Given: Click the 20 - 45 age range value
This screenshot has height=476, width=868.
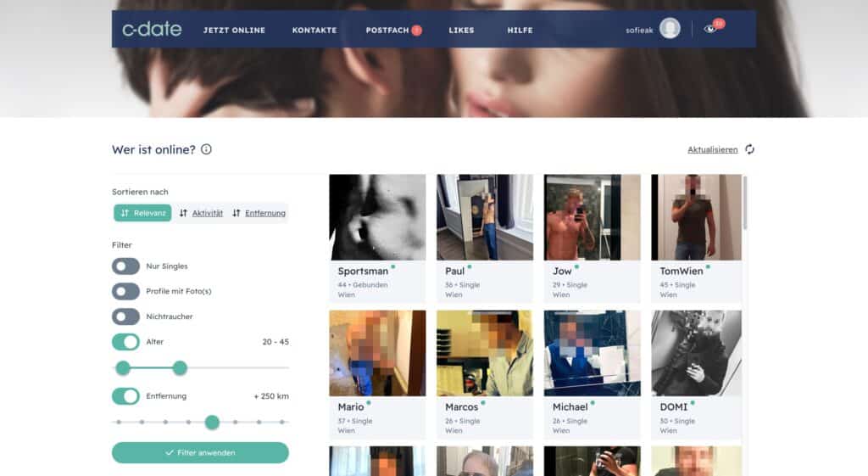Looking at the screenshot, I should pos(275,342).
